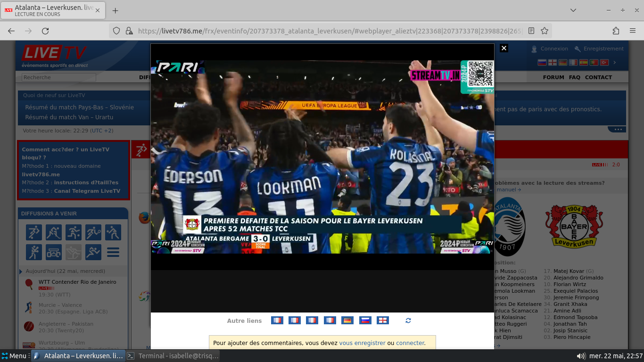Open Résumé du match Pays-Bas – Slovénie
This screenshot has width=644, height=362.
79,107
